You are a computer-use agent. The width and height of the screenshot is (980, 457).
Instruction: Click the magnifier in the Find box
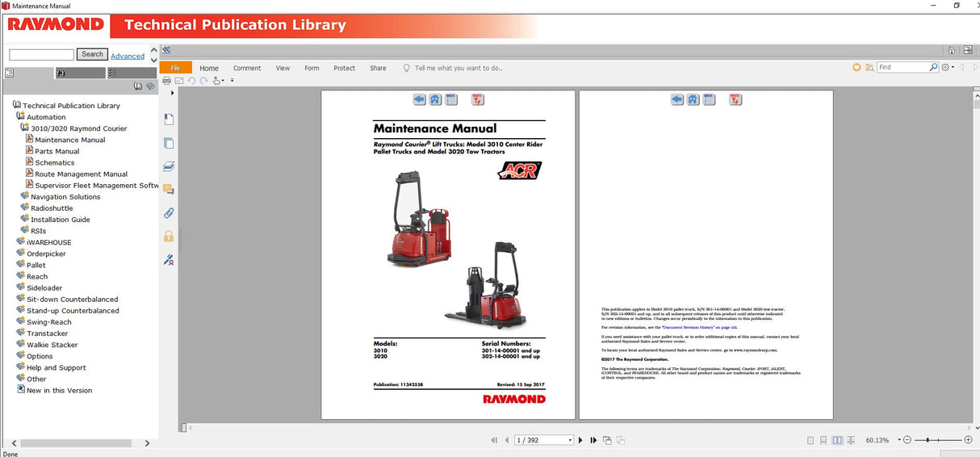[x=934, y=68]
